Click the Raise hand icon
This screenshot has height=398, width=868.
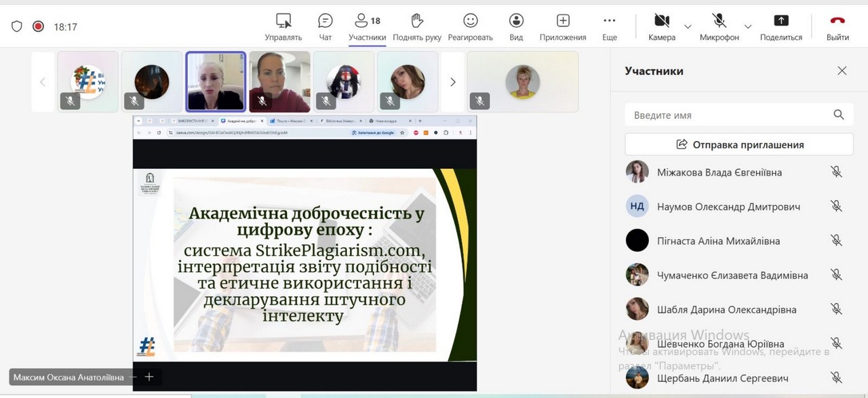(417, 21)
